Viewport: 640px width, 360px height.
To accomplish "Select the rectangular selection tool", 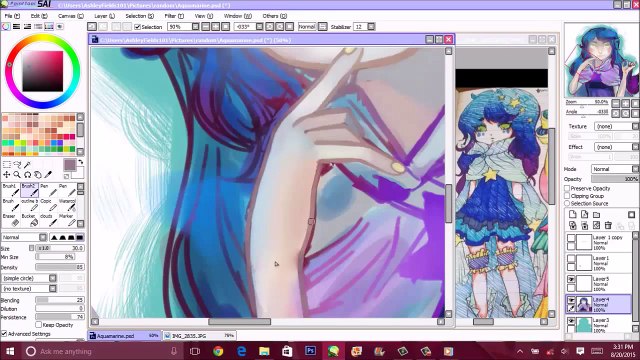I will [x=7, y=165].
